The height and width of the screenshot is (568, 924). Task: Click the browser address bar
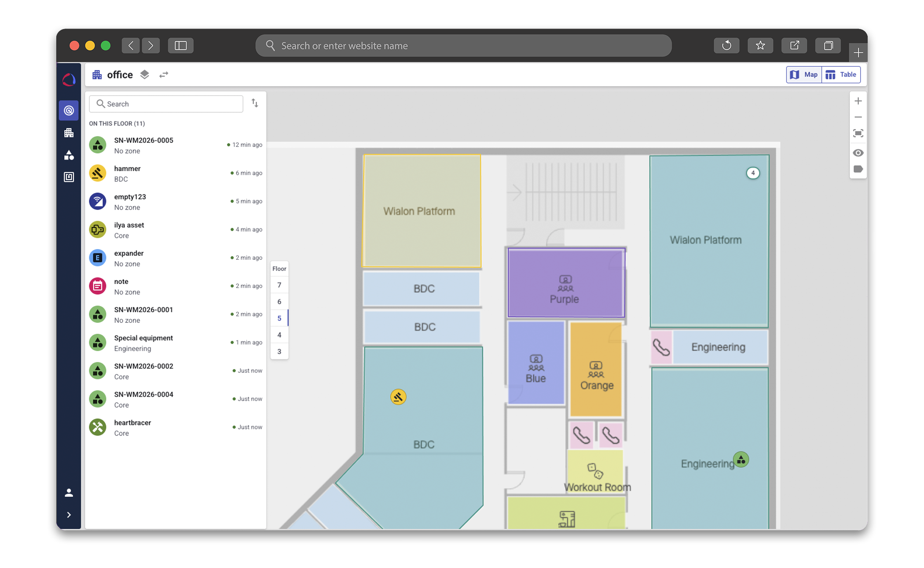(463, 45)
